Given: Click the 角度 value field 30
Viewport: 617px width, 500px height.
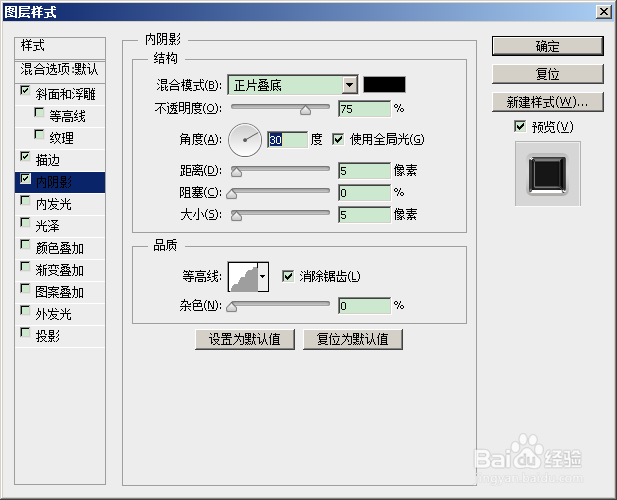Looking at the screenshot, I should coord(288,140).
